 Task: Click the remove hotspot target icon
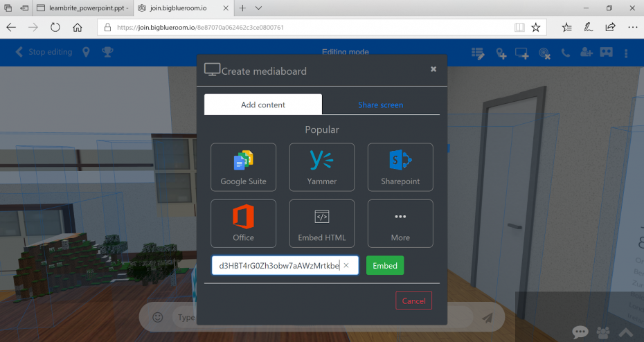pyautogui.click(x=544, y=53)
